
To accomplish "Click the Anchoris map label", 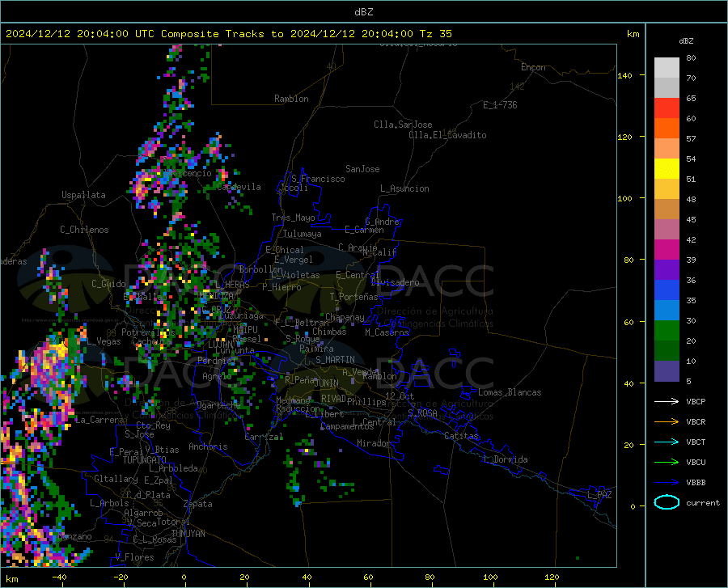I will (208, 446).
